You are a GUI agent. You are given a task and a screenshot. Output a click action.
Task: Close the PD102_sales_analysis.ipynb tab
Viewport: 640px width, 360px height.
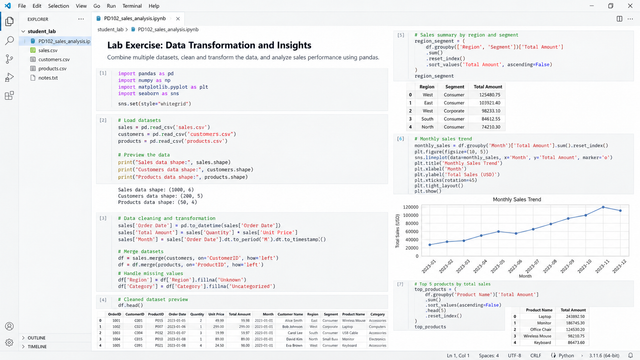178,18
